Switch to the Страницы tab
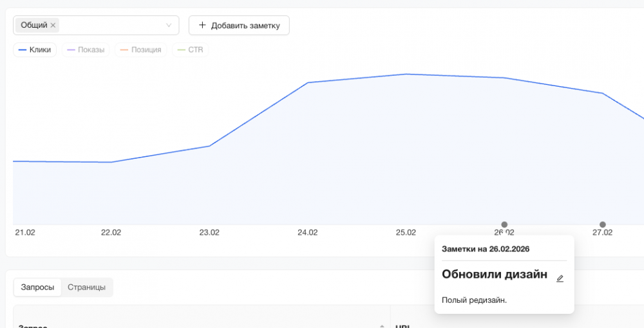 tap(87, 287)
